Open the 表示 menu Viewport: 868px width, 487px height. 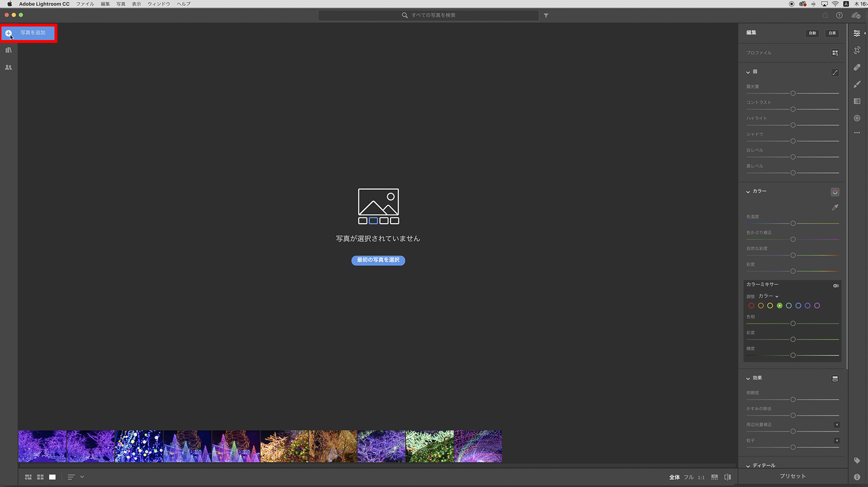[137, 4]
